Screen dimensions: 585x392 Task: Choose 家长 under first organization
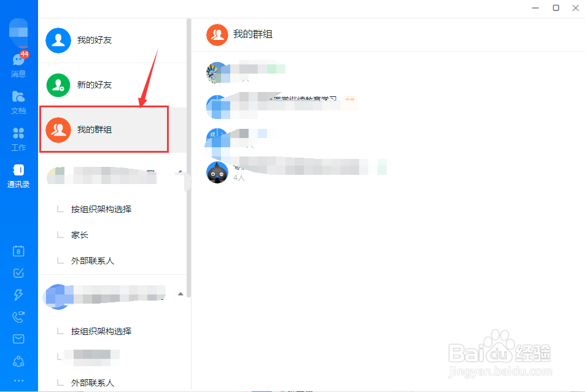point(79,235)
